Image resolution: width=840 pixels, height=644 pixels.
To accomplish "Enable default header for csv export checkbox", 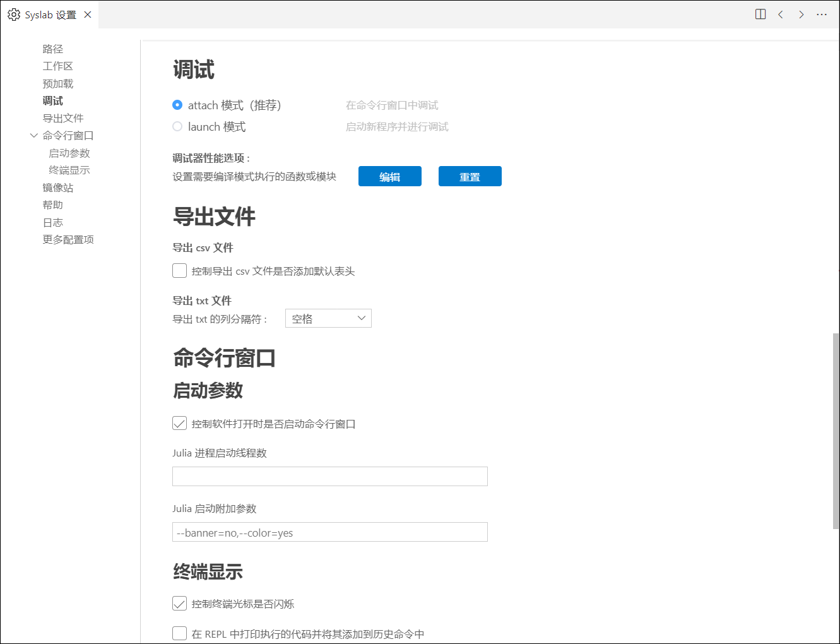I will pos(179,271).
